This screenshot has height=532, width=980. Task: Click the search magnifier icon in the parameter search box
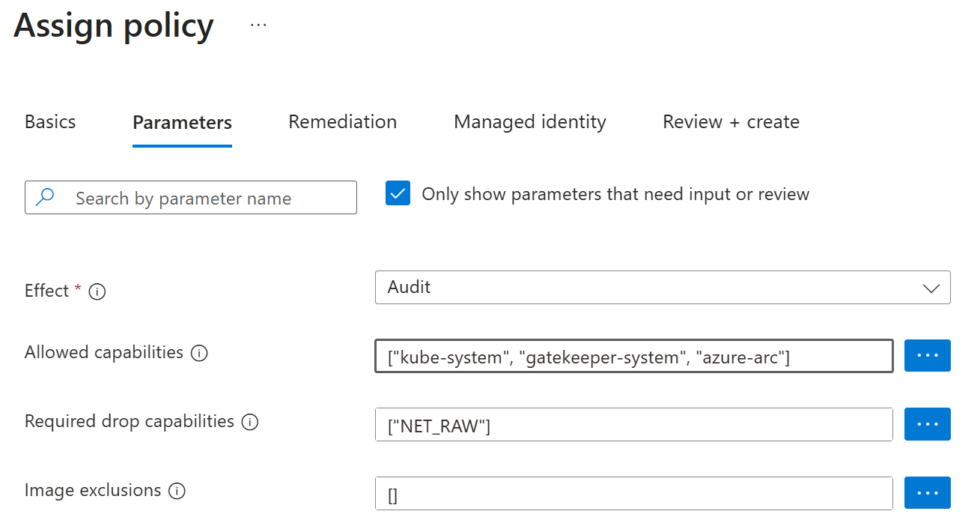tap(45, 197)
